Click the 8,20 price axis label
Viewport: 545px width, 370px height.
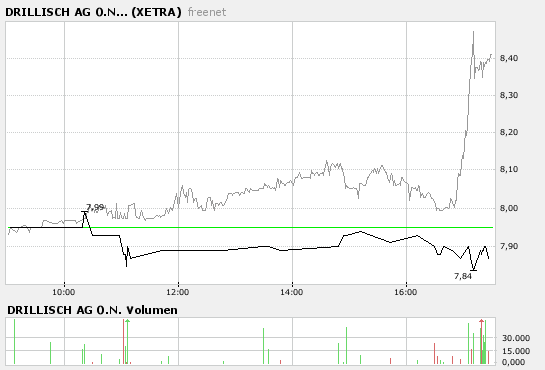point(509,132)
